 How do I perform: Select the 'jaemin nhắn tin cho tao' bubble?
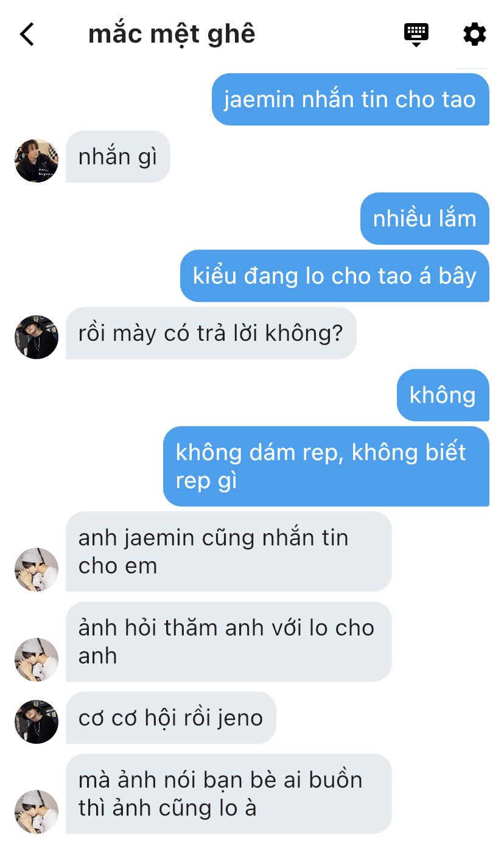click(x=351, y=99)
